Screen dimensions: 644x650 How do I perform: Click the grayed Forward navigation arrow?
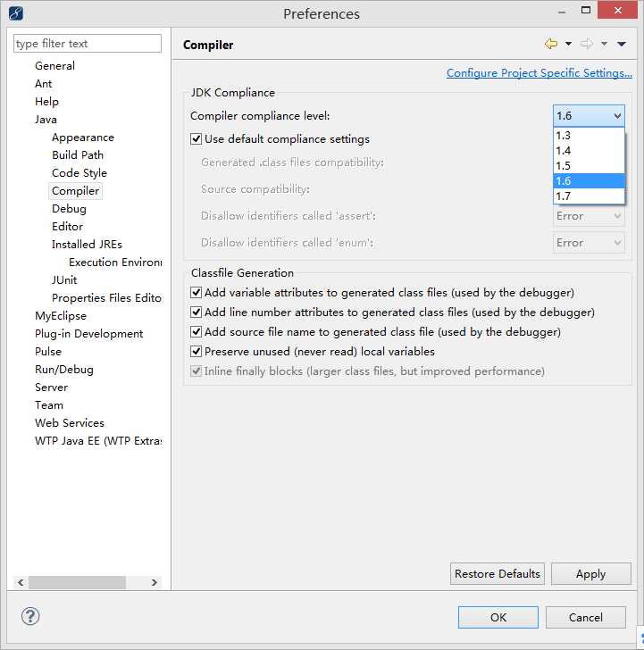click(586, 44)
